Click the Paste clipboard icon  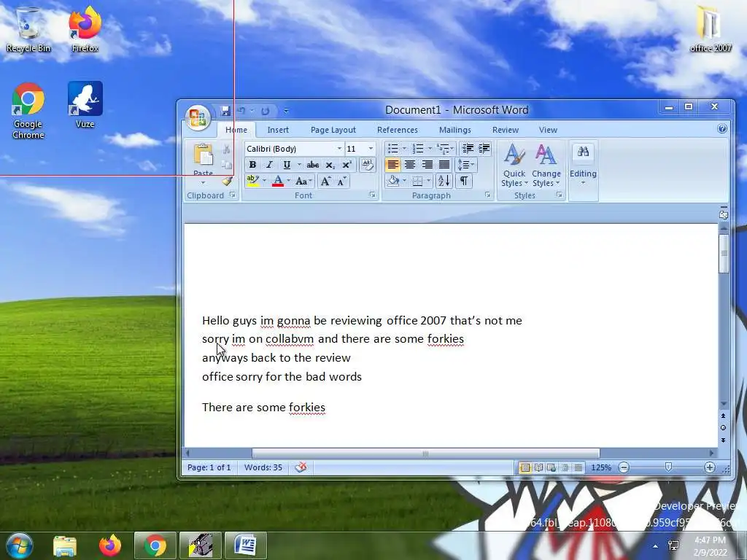tap(204, 155)
